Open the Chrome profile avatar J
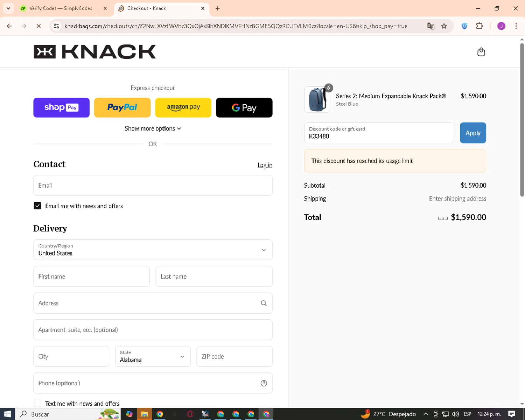This screenshot has width=525, height=420. tap(501, 26)
